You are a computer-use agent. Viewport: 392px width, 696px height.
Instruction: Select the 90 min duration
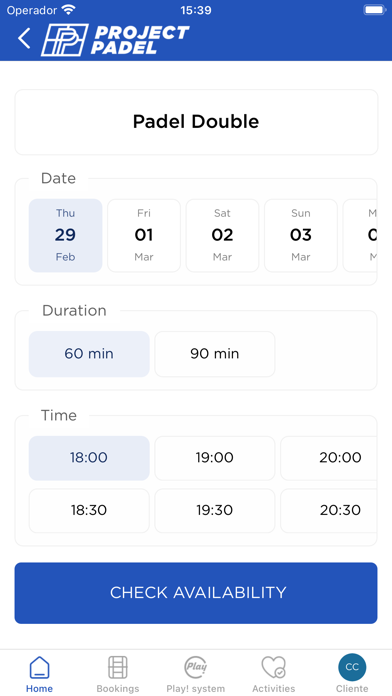(215, 354)
